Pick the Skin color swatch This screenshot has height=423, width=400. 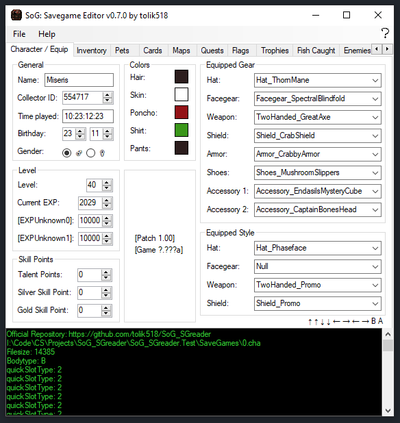point(181,94)
